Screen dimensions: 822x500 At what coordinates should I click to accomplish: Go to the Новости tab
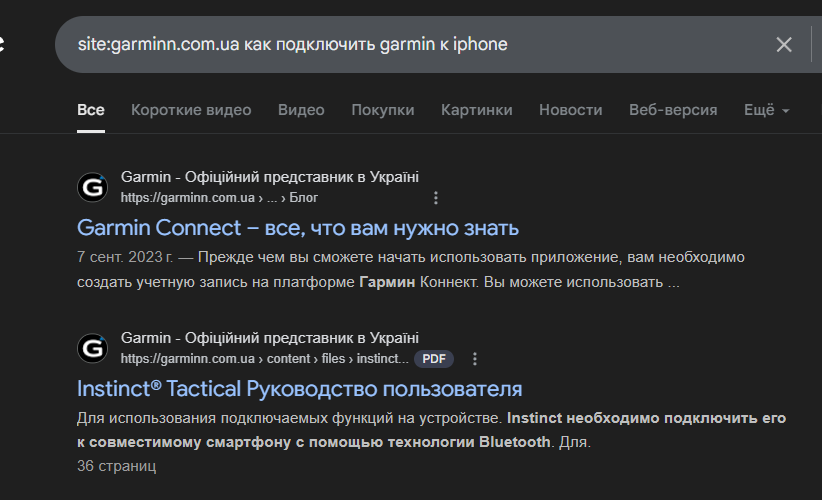tap(570, 110)
